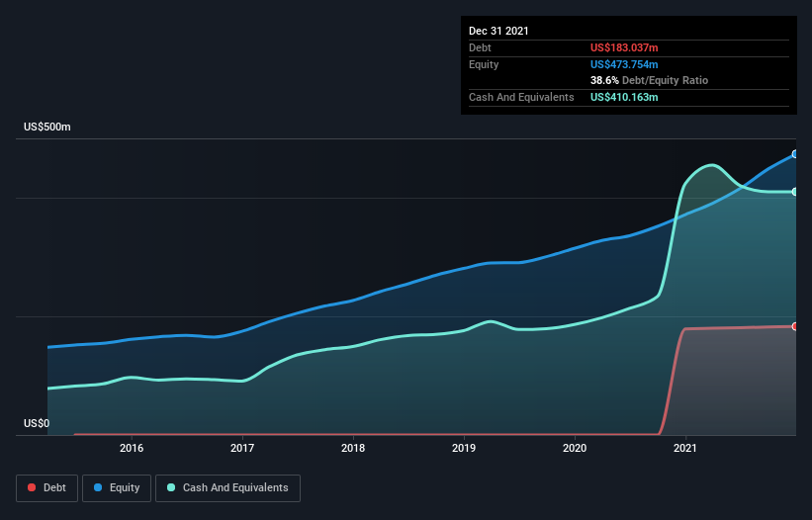The image size is (812, 520).
Task: Toggle the Debt legend button
Action: click(x=46, y=488)
